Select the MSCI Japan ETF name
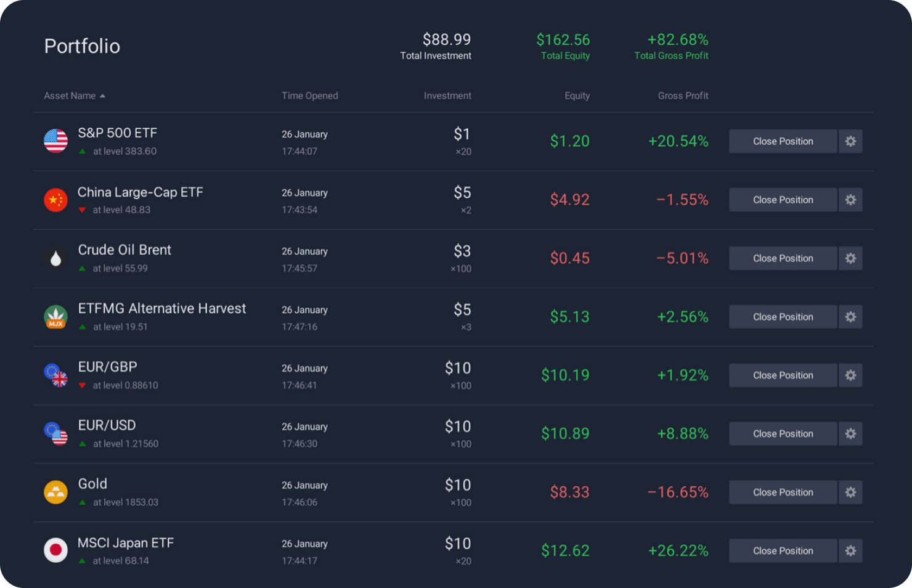 126,543
